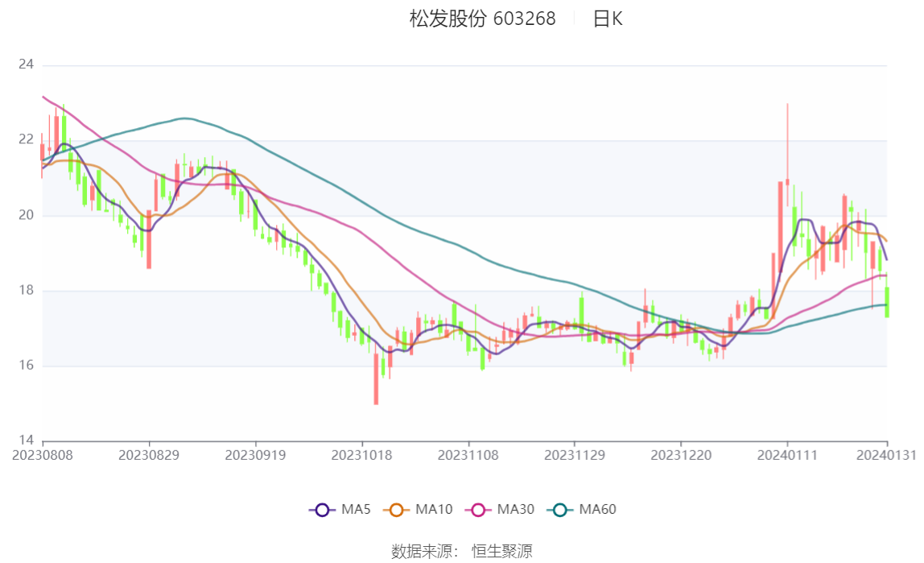Select the 20231018 date axis marker
Viewport: 924px width, 563px height.
(x=362, y=455)
